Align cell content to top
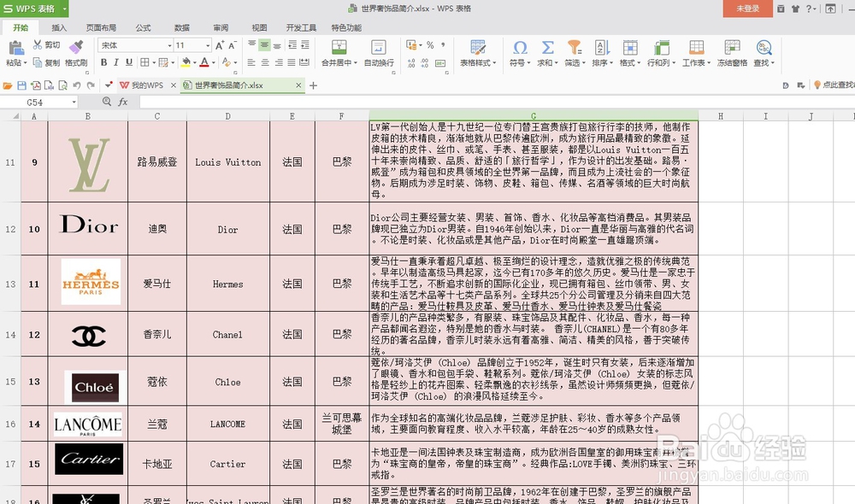 (252, 44)
